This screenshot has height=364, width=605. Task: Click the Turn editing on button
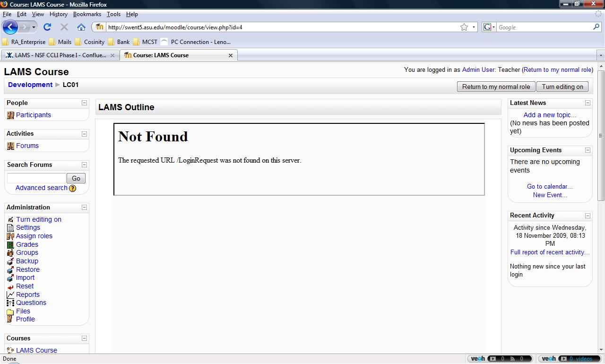click(562, 87)
